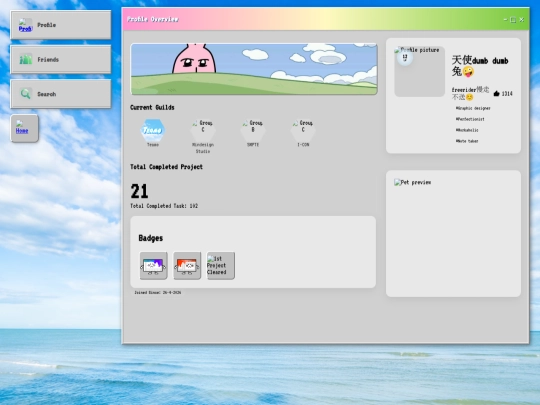Click the #Note taker tag
The height and width of the screenshot is (405, 540).
pyautogui.click(x=467, y=141)
